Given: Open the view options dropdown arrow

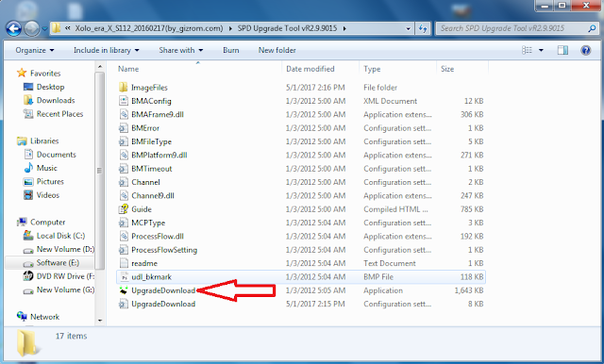Looking at the screenshot, I should click(541, 50).
